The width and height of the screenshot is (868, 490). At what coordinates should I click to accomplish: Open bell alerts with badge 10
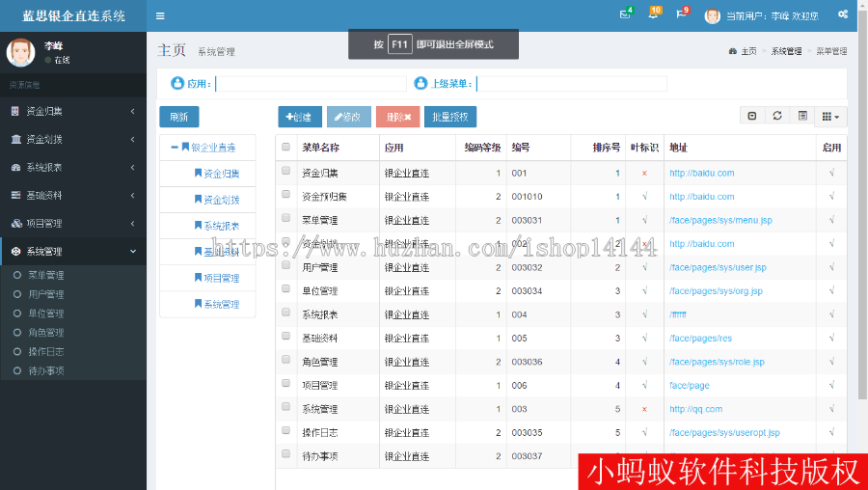click(654, 14)
